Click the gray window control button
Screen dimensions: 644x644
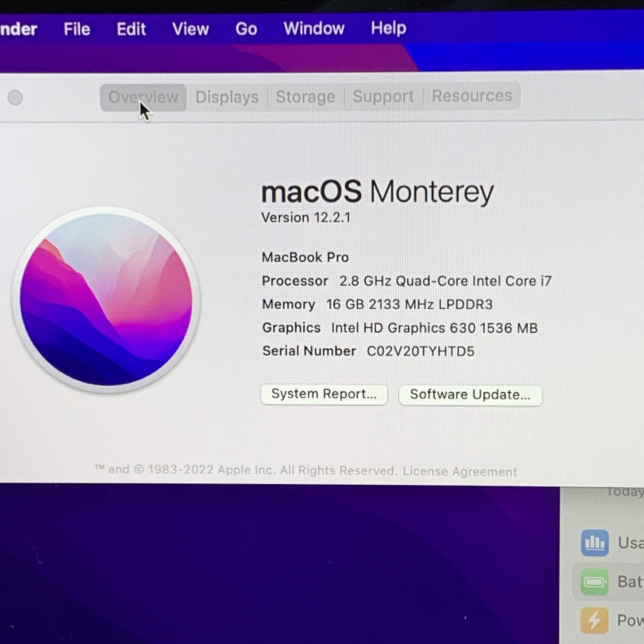(15, 97)
